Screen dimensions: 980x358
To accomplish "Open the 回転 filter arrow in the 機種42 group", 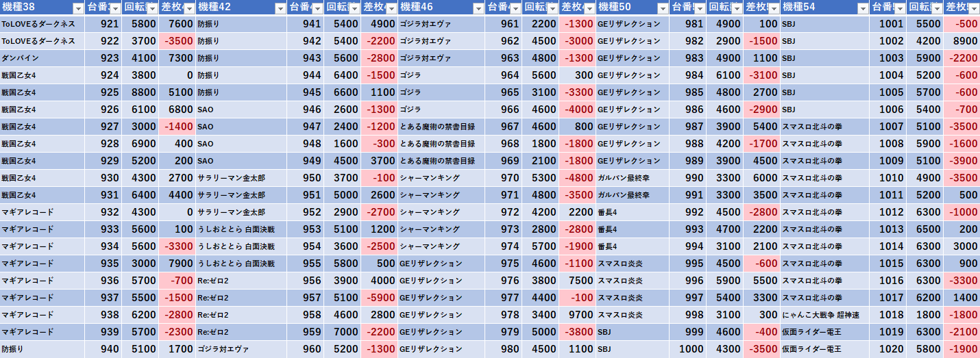I will click(x=353, y=8).
